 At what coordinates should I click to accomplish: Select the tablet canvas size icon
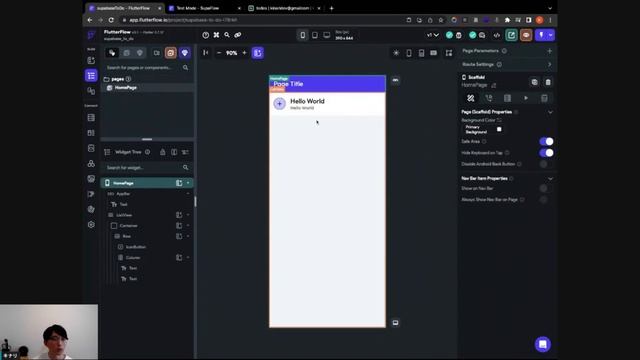coord(315,35)
